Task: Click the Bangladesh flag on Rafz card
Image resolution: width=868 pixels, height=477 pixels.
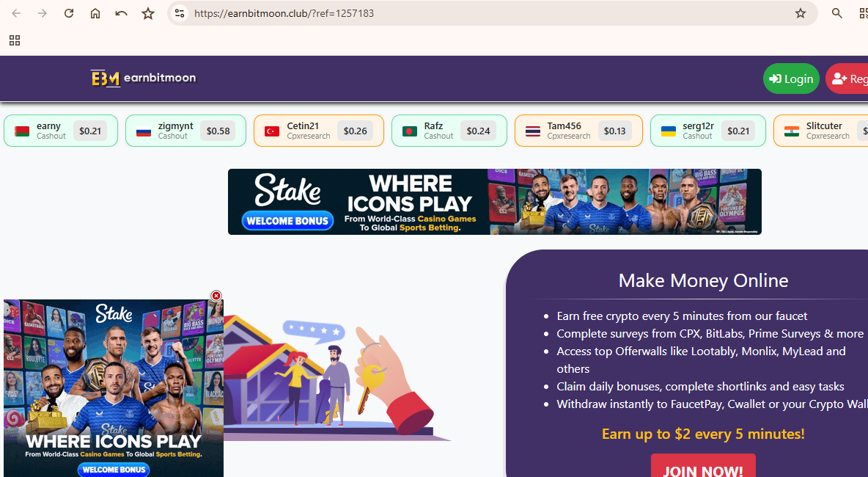Action: point(410,131)
